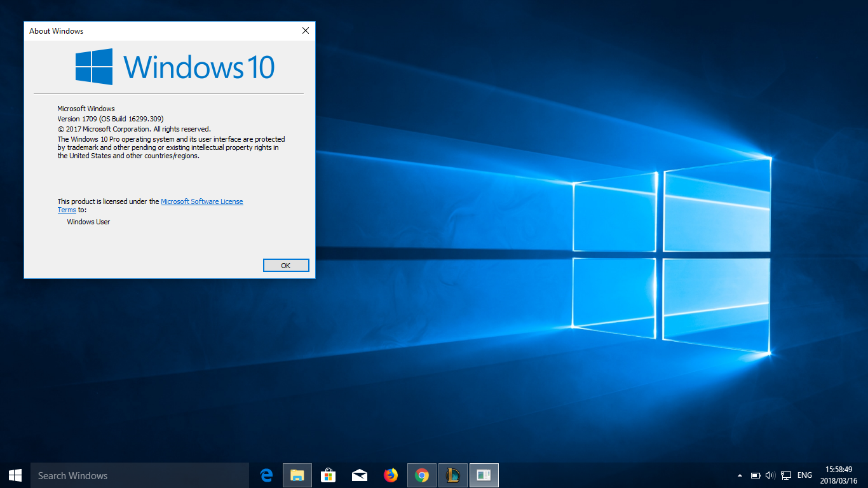Viewport: 868px width, 488px height.
Task: Launch Firefox from the taskbar
Action: click(390, 475)
